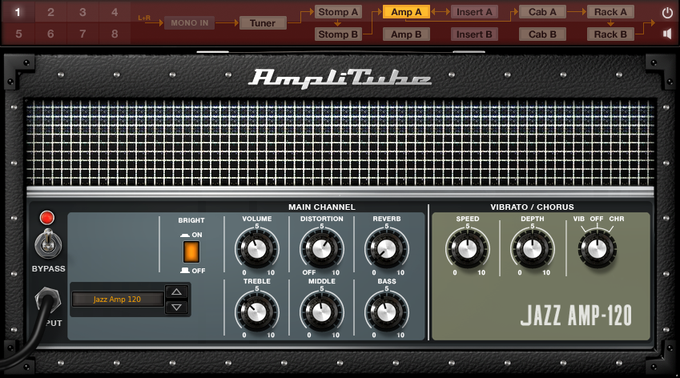Open the Cab A module

543,12
